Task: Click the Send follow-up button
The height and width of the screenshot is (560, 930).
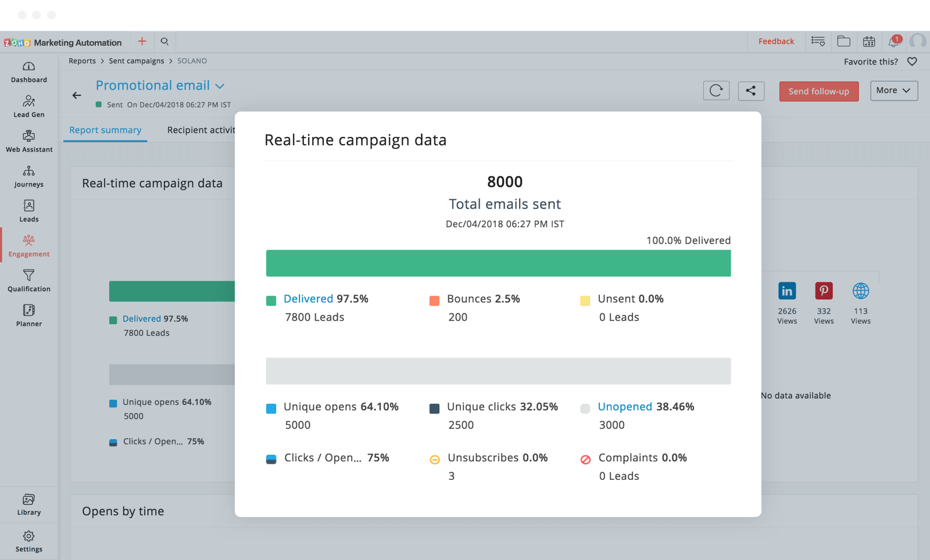Action: 818,91
